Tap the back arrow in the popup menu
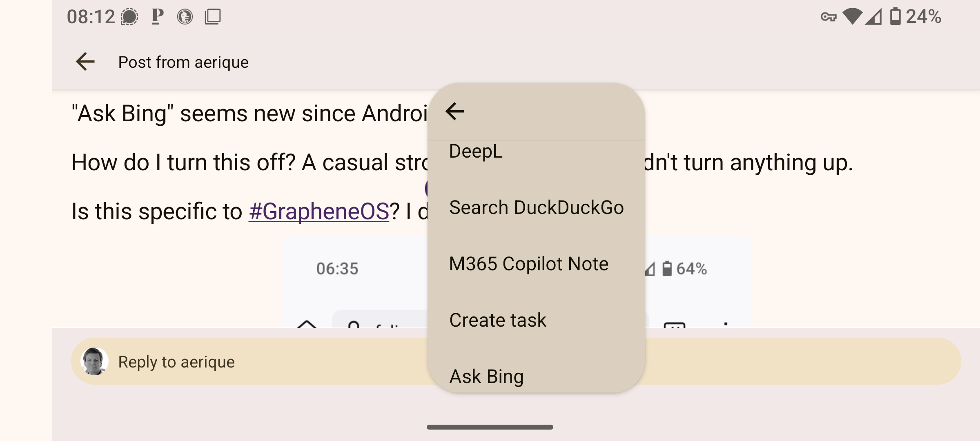Viewport: 980px width, 441px height. tap(455, 111)
